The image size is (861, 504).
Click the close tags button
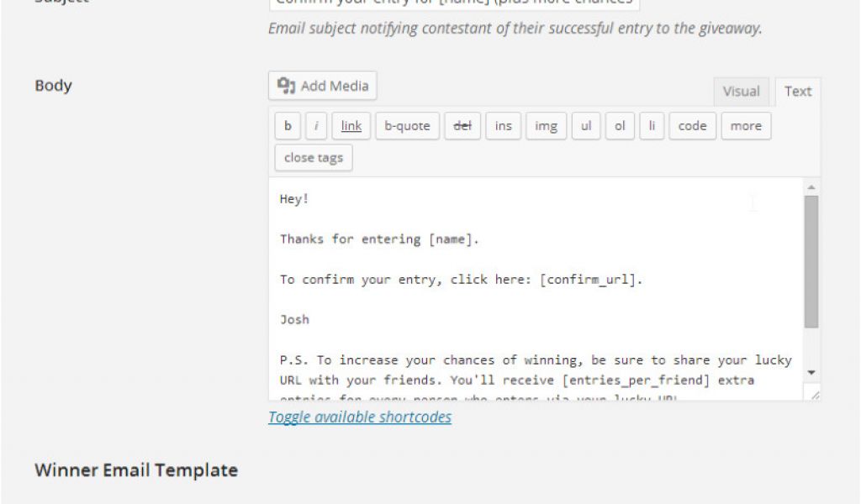[x=314, y=158]
